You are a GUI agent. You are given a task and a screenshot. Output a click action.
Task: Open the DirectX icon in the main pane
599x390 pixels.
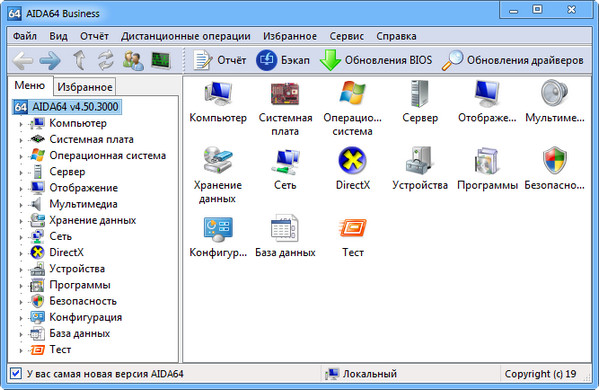(352, 160)
